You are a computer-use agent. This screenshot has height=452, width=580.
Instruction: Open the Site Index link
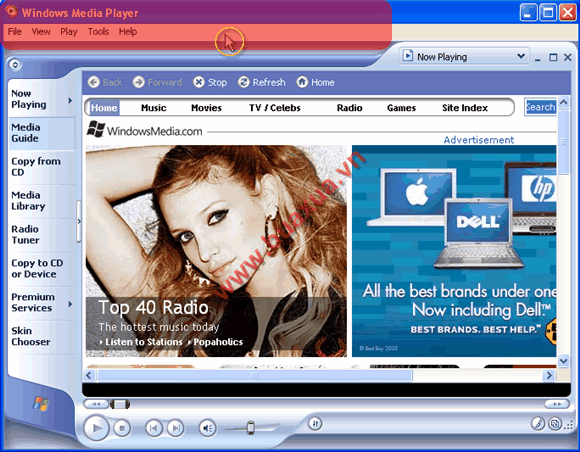click(x=465, y=108)
